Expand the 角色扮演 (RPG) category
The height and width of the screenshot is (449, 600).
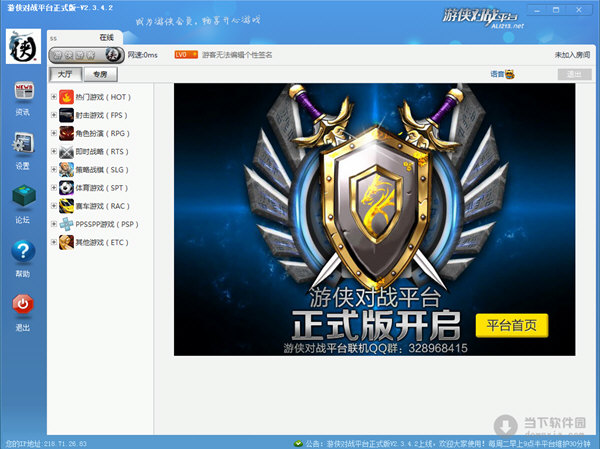pyautogui.click(x=54, y=133)
